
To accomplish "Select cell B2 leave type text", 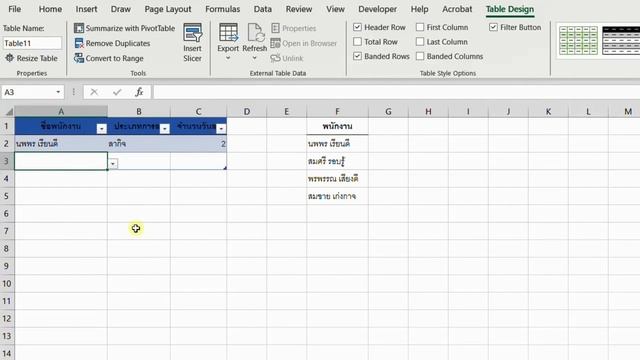I will [x=139, y=144].
